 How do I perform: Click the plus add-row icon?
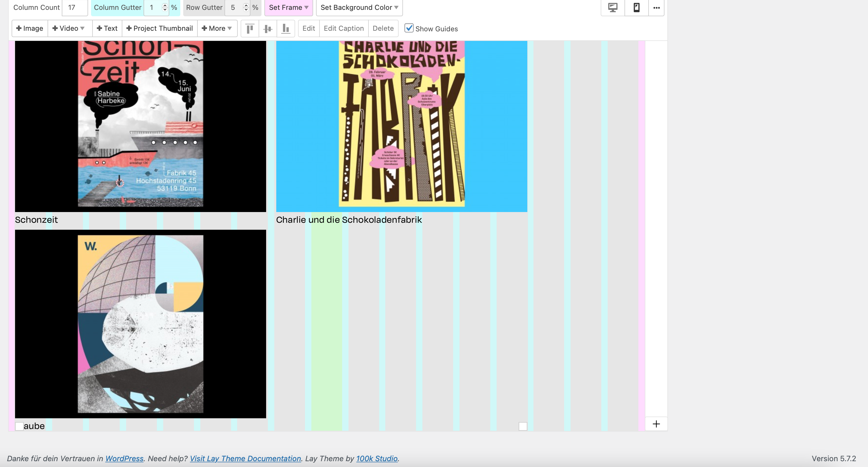click(x=656, y=424)
